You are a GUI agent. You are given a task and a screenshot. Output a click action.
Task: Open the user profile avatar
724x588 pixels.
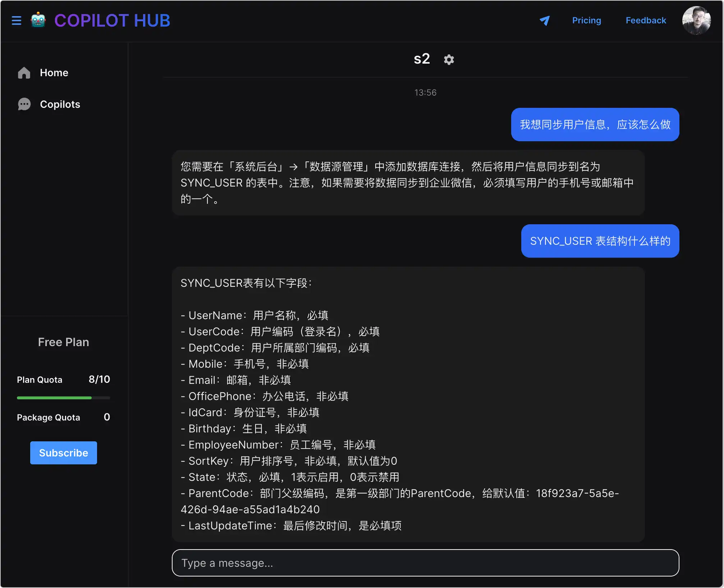(696, 20)
